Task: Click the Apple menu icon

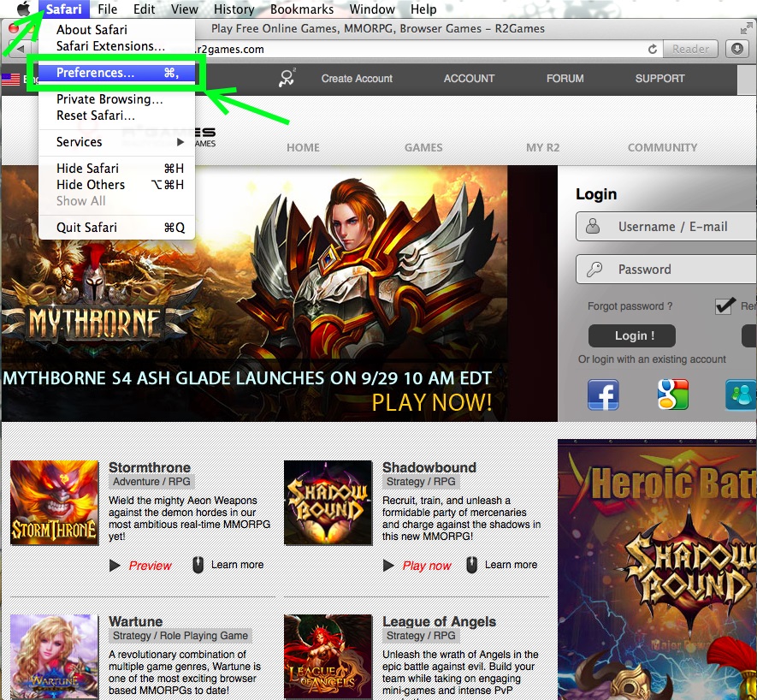Action: [x=23, y=9]
